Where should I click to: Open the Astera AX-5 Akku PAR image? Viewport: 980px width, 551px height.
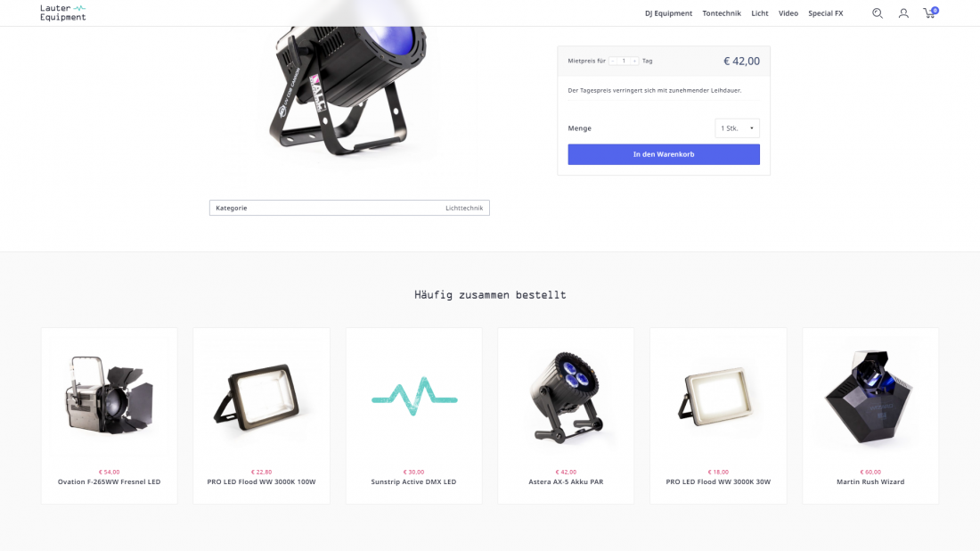tap(566, 398)
